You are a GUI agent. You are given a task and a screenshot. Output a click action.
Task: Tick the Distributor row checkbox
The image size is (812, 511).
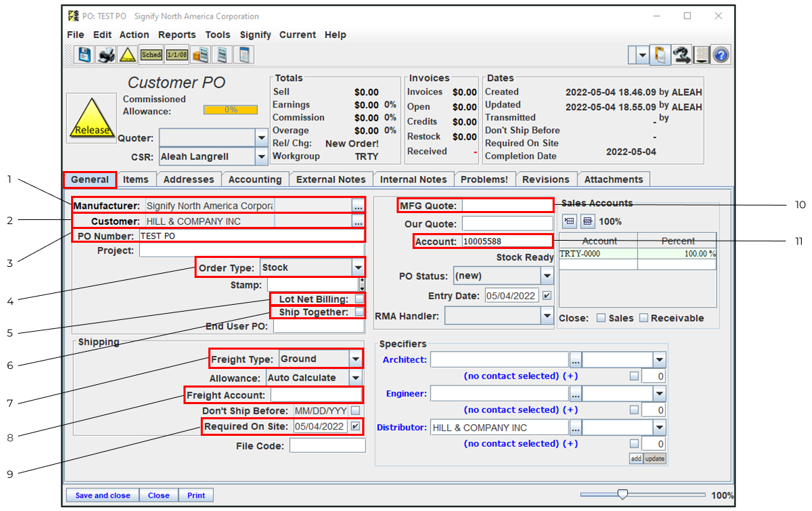pyautogui.click(x=634, y=443)
